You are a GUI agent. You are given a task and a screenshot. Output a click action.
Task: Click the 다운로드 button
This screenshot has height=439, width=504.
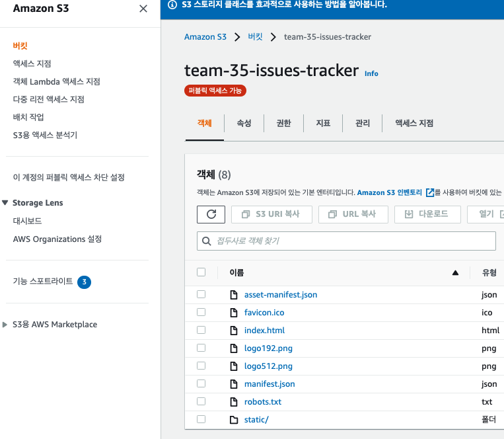coord(427,214)
